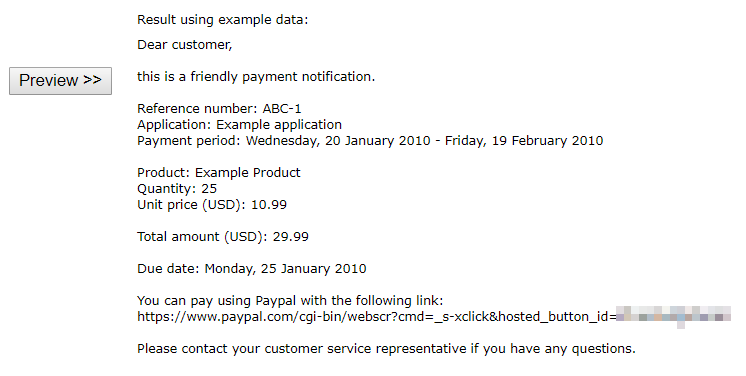Click the Payment period date range line
Viewport: 746px width, 376px height.
[370, 141]
